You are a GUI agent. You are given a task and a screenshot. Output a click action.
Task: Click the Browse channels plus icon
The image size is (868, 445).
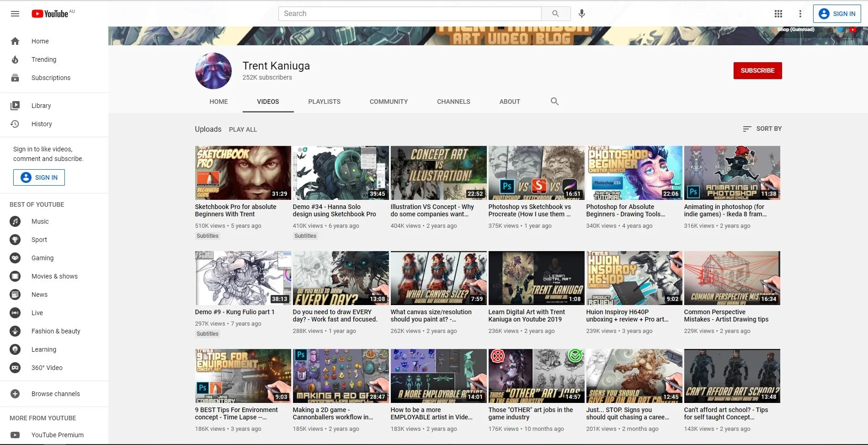point(15,394)
